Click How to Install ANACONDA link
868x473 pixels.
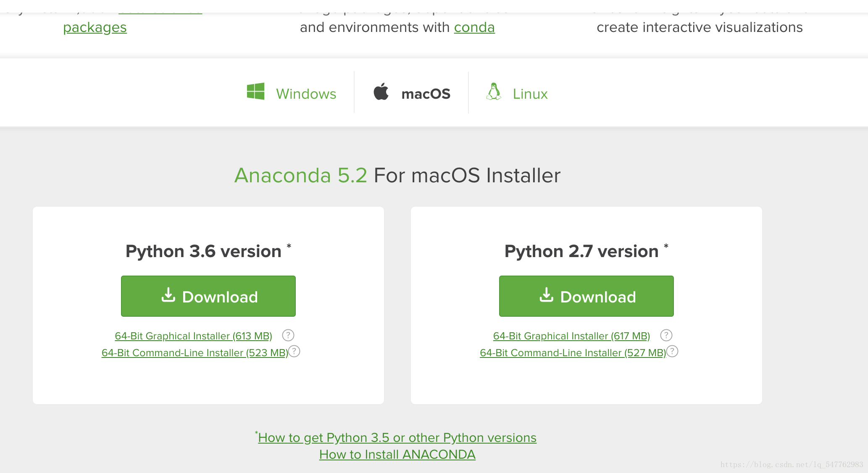pos(398,454)
